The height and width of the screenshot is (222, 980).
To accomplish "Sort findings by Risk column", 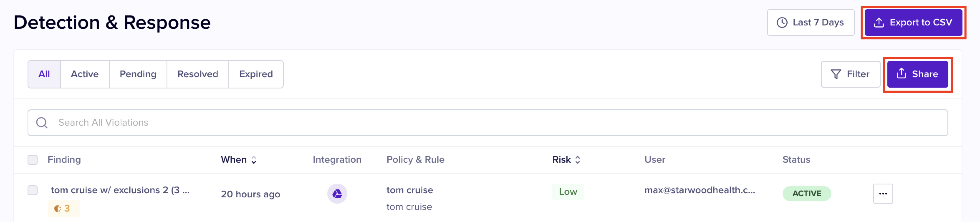I will [566, 160].
